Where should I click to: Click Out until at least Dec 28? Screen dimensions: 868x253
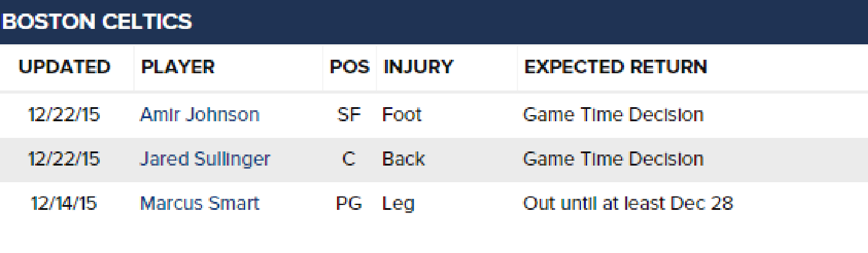628,204
